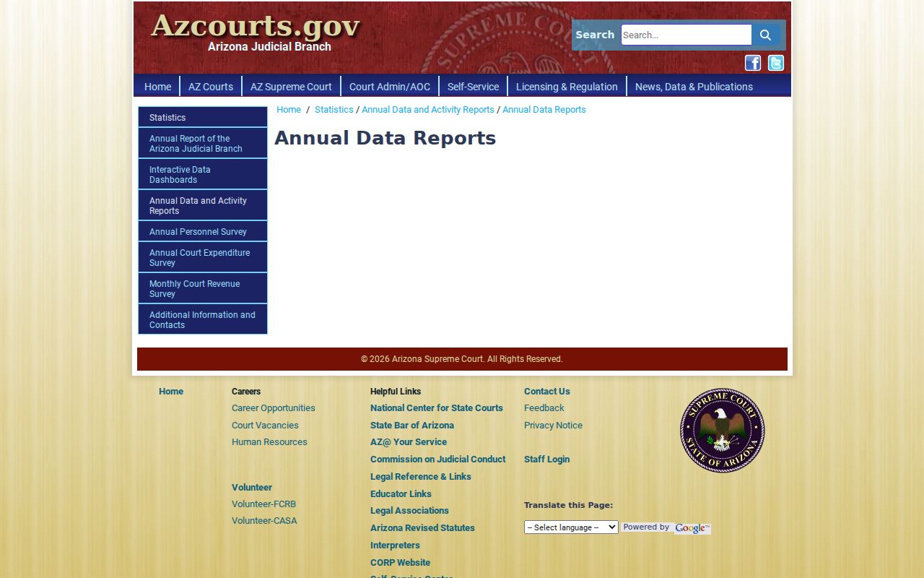924x578 pixels.
Task: Open Annual Report of the Arizona Judicial Branch
Action: pyautogui.click(x=203, y=144)
